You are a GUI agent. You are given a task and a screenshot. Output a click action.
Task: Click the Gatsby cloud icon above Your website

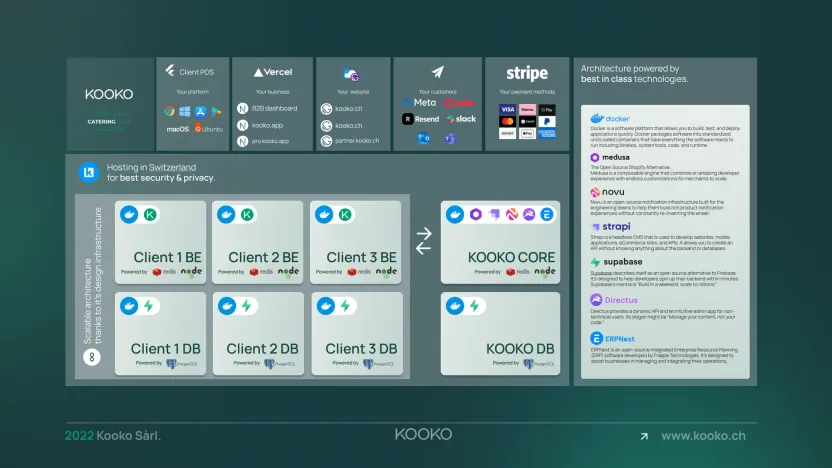[x=351, y=75]
